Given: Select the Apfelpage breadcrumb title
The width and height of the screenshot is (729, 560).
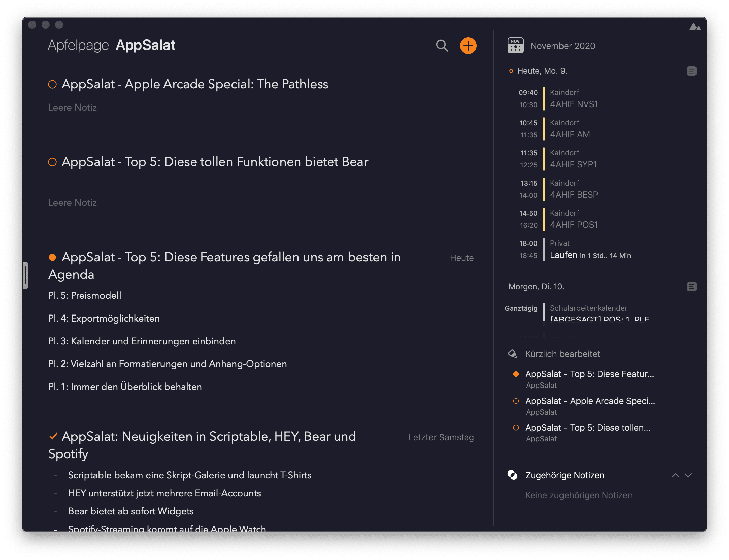Looking at the screenshot, I should pyautogui.click(x=78, y=45).
